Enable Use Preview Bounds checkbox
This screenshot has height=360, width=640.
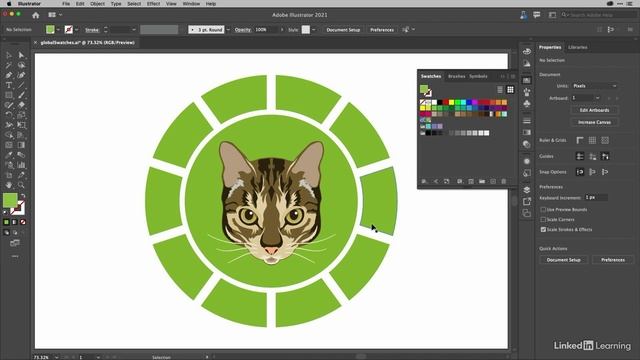click(543, 209)
